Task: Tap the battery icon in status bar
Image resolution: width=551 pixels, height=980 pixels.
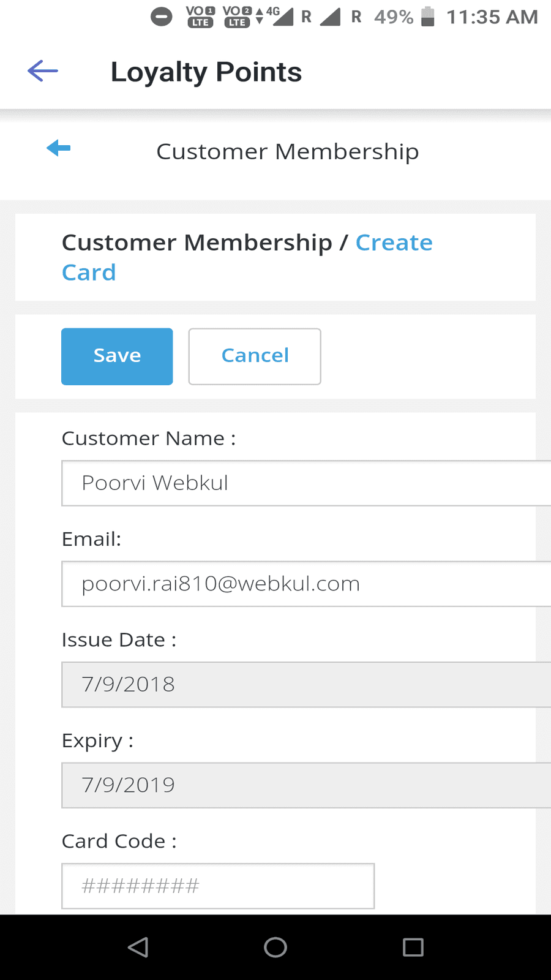Action: [x=428, y=17]
